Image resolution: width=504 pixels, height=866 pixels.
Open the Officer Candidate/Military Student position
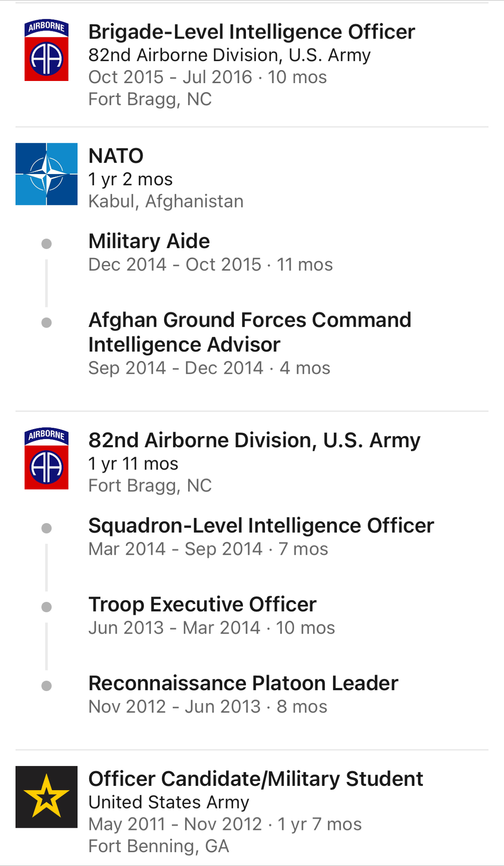(255, 779)
